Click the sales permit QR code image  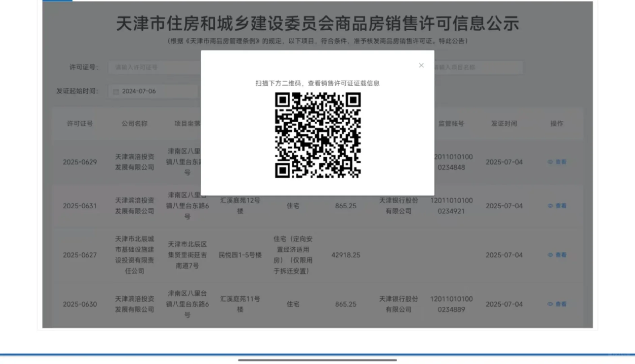318,135
